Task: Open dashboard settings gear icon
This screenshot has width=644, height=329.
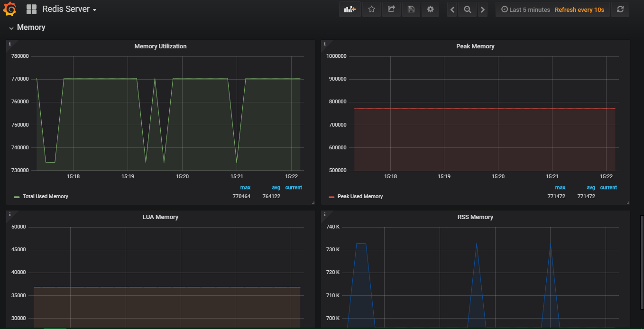Action: (x=430, y=9)
